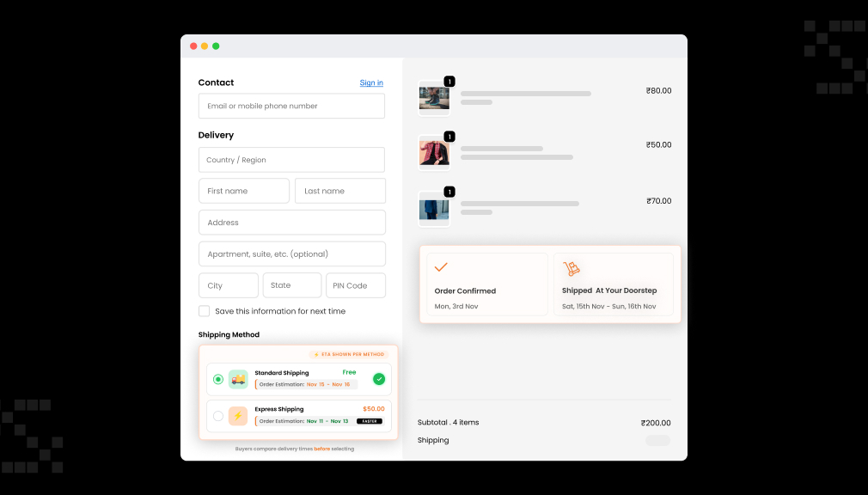Screen dimensions: 868x495
Task: Click the 'Contact' heading
Action: (x=216, y=82)
